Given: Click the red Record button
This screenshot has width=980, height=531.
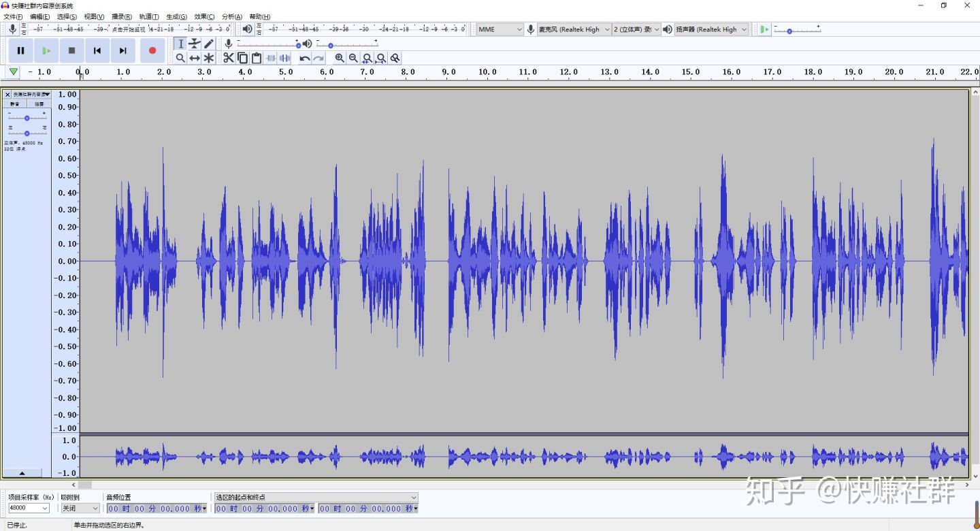Looking at the screenshot, I should tap(152, 50).
